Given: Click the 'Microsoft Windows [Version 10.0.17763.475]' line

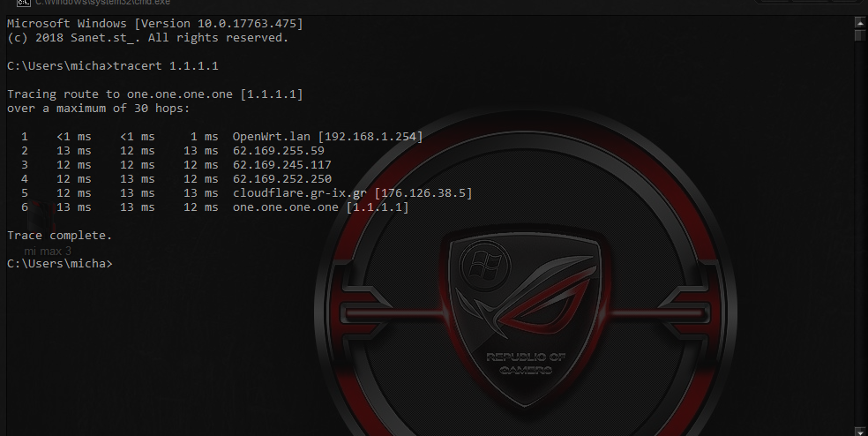Looking at the screenshot, I should [x=155, y=24].
